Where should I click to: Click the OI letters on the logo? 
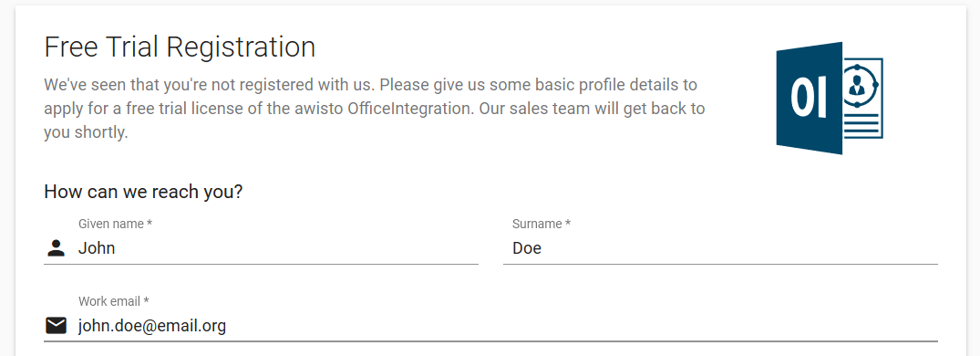pos(809,99)
